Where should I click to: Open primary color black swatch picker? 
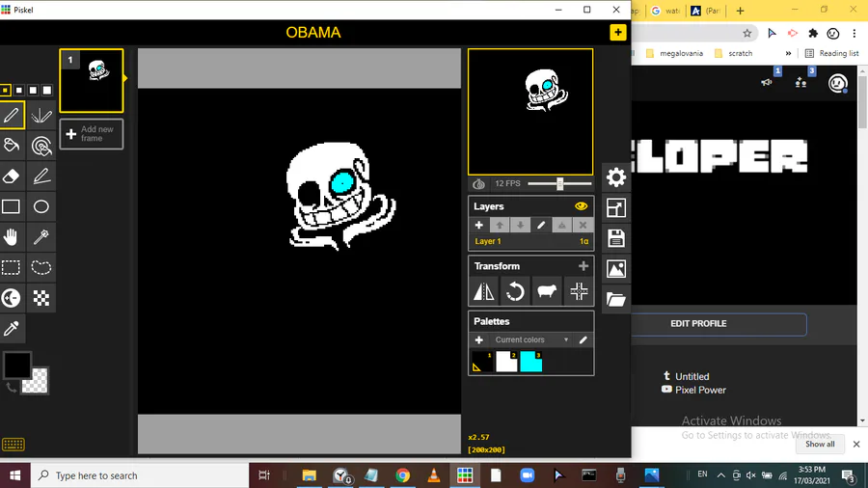tap(16, 366)
